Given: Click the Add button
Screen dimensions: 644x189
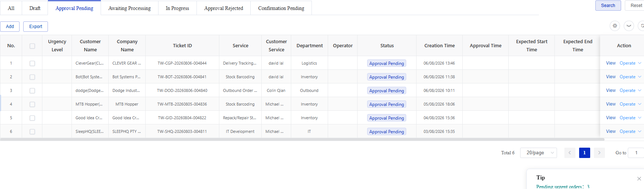Looking at the screenshot, I should point(10,27).
